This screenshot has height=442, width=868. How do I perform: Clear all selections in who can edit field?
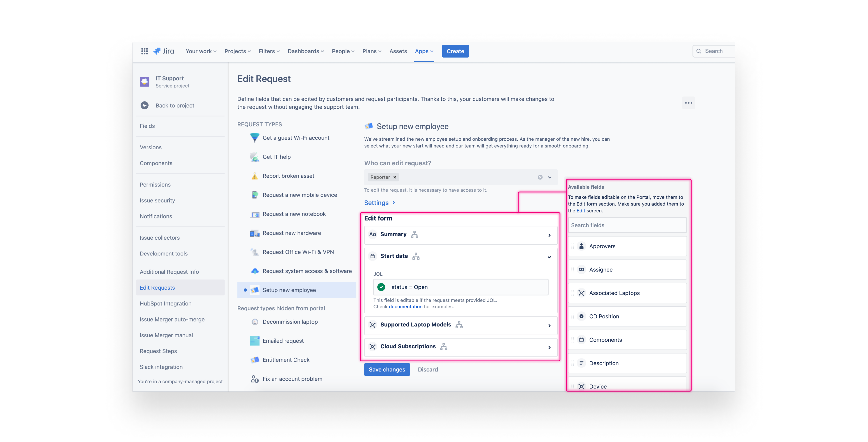pyautogui.click(x=540, y=177)
